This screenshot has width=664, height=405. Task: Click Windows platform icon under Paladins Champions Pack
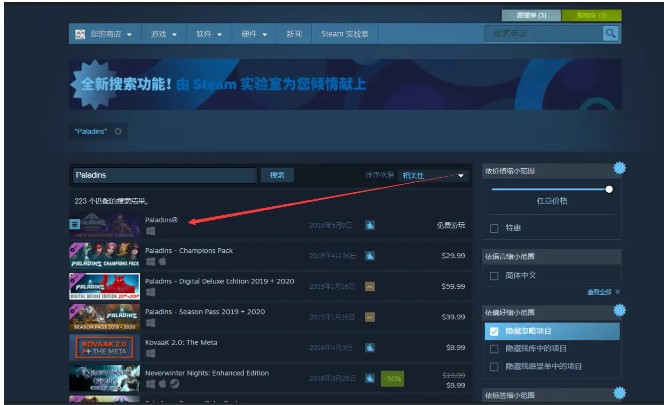click(x=150, y=261)
